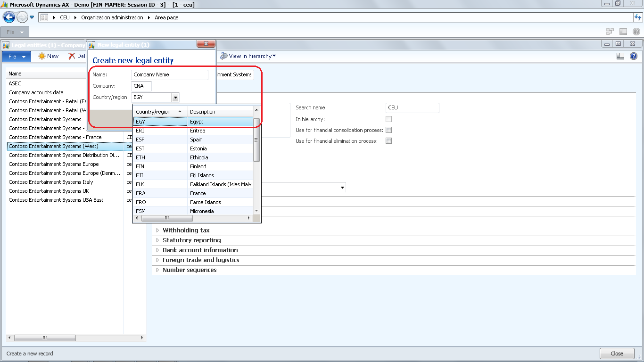The image size is (644, 362).
Task: Click Organization administration in breadcrumb
Action: point(112,17)
